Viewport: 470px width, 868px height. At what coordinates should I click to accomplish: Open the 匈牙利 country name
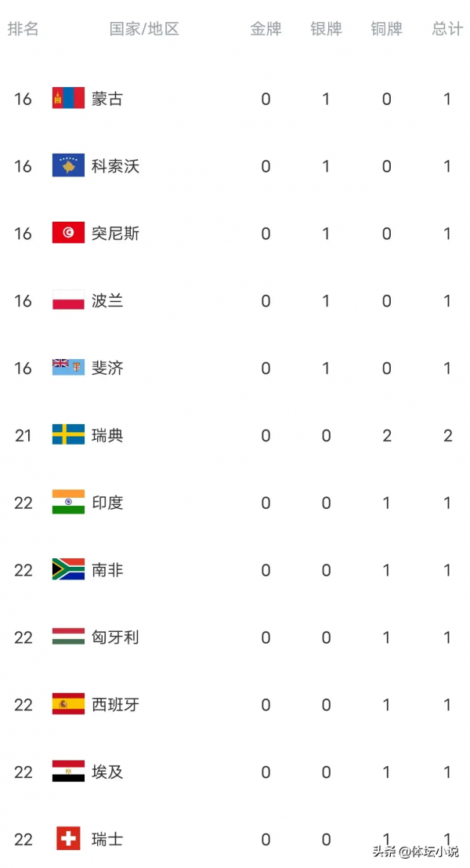[x=115, y=637]
